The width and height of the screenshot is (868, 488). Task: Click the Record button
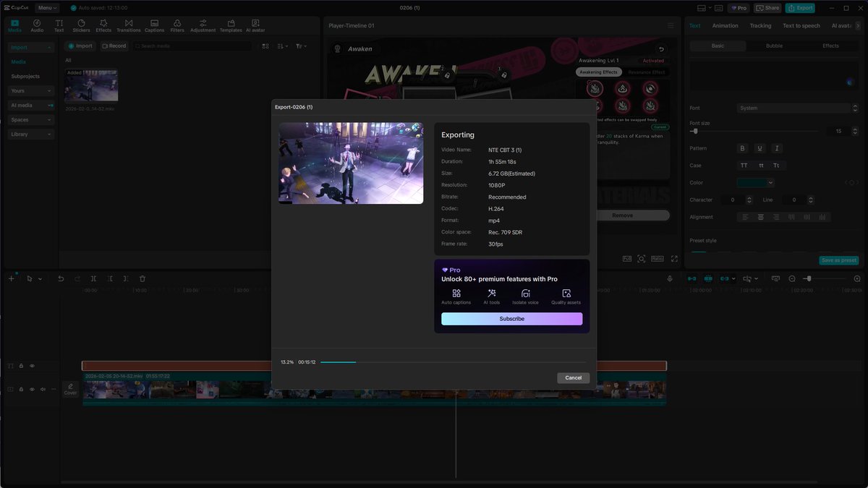coord(114,46)
